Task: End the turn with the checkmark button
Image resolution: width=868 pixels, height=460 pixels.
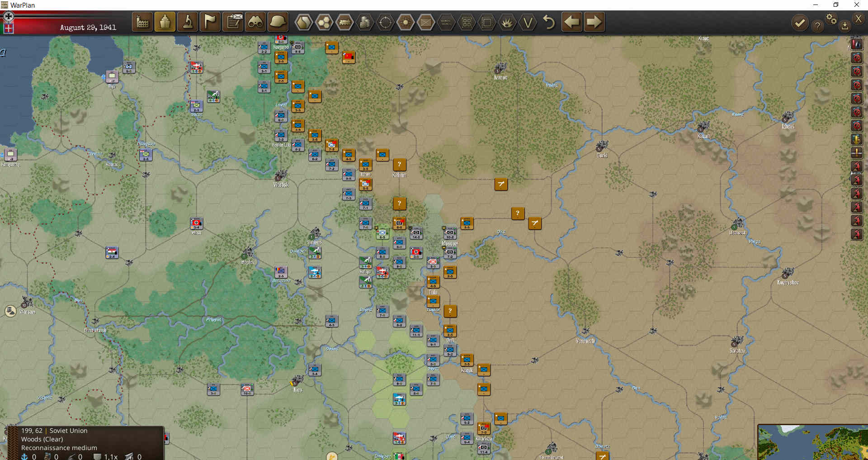Action: pos(800,23)
